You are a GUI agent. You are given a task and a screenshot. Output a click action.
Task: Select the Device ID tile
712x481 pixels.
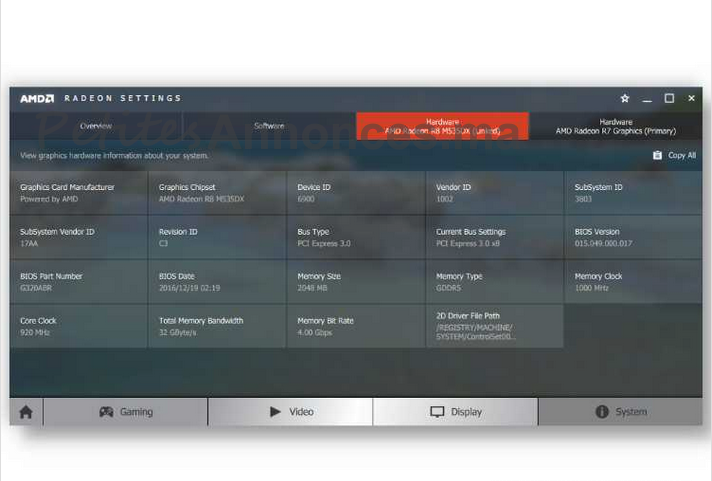pyautogui.click(x=356, y=193)
